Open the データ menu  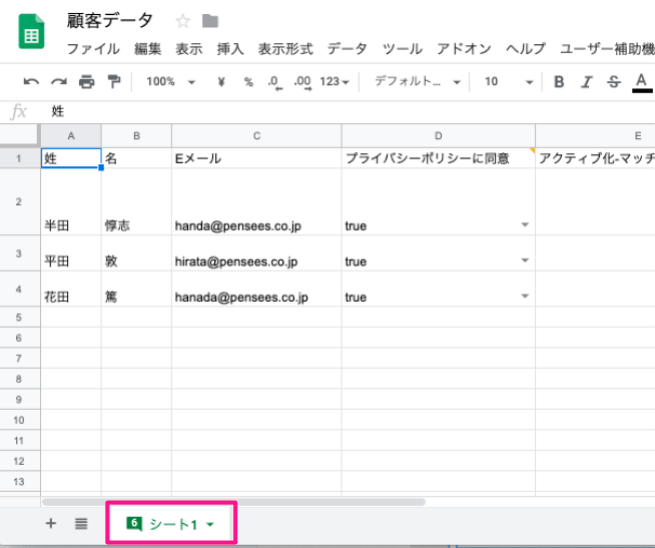(347, 49)
